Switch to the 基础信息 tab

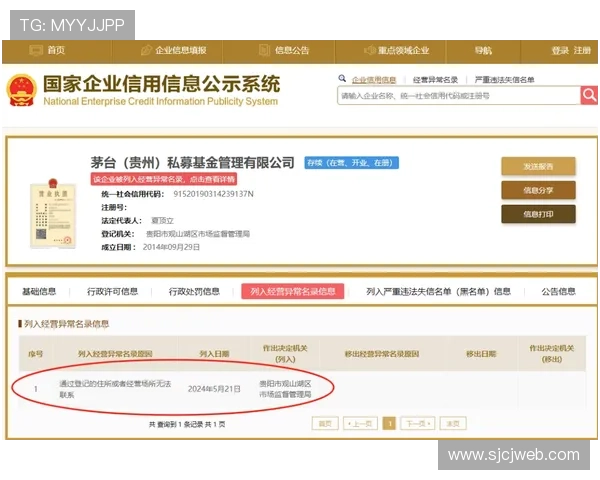click(39, 292)
